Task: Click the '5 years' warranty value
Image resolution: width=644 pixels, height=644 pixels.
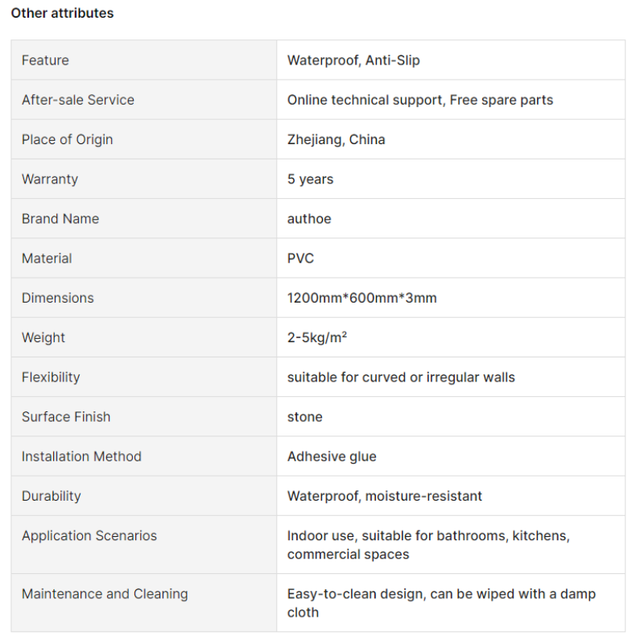Action: 310,179
